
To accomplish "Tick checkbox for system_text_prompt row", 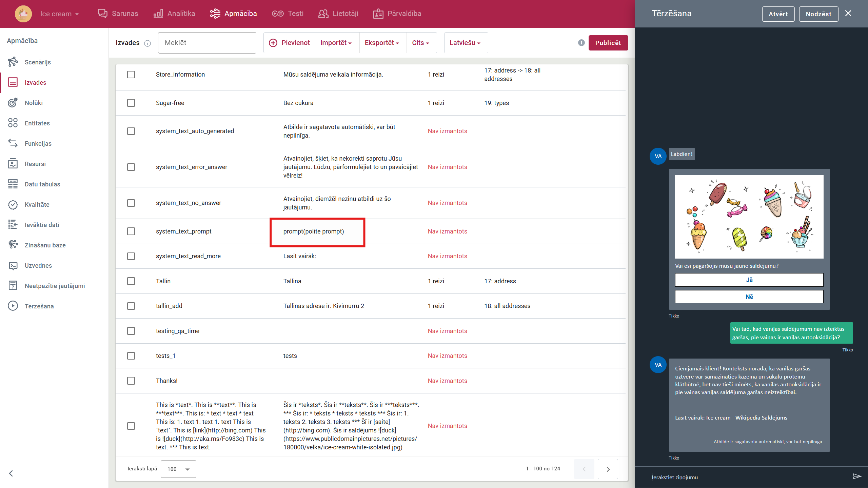I will [x=131, y=231].
